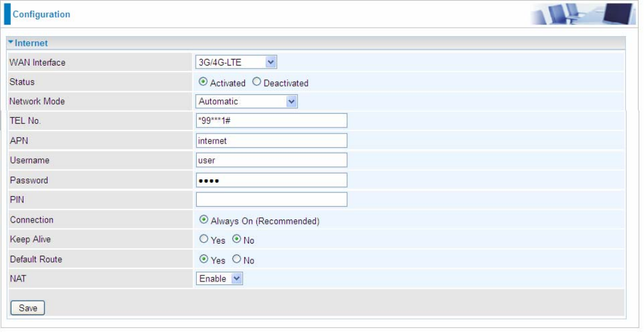644x332 pixels.
Task: Click the Network Mode label
Action: pyautogui.click(x=37, y=102)
